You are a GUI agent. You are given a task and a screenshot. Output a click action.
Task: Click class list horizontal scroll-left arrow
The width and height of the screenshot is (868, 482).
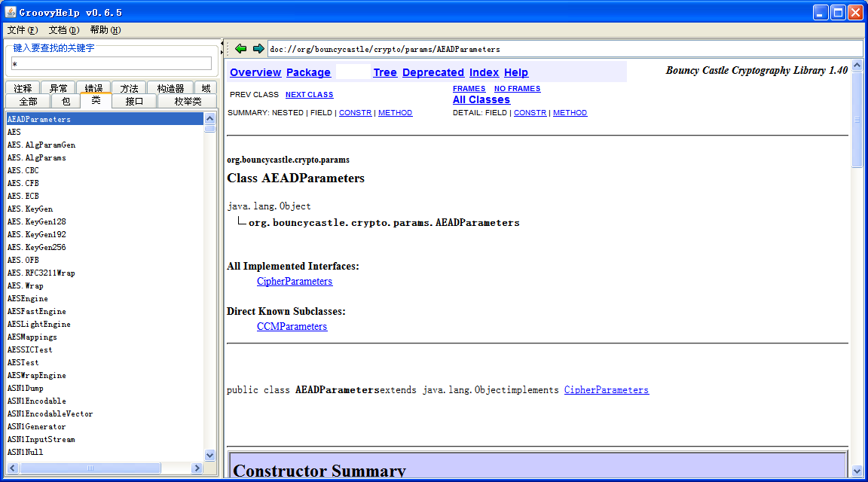click(x=13, y=468)
